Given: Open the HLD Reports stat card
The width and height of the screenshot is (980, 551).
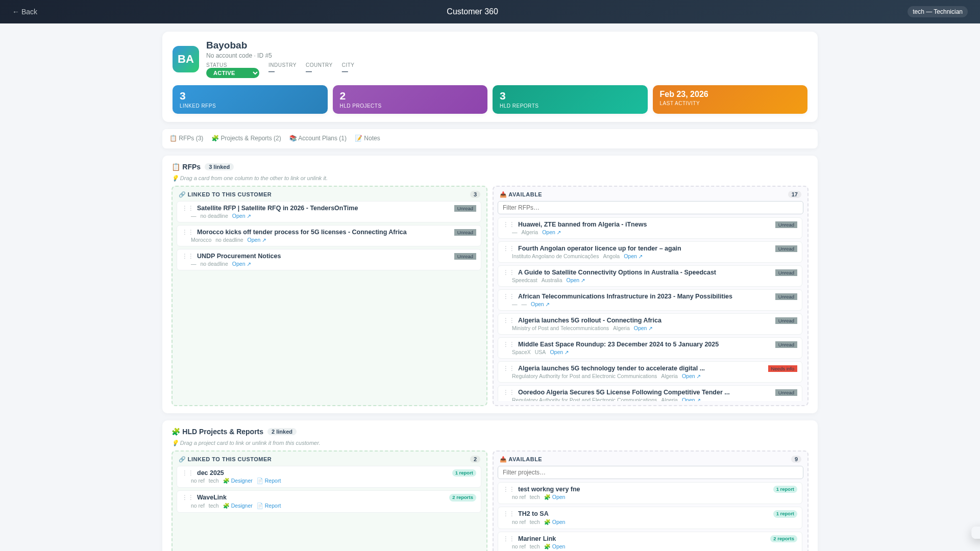Looking at the screenshot, I should click(x=570, y=99).
